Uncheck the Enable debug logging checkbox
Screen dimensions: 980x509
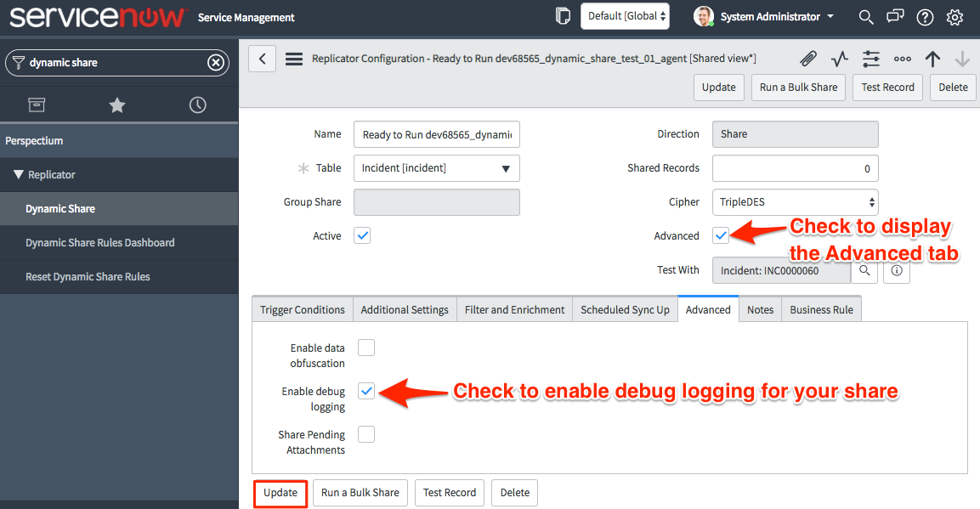click(x=366, y=391)
